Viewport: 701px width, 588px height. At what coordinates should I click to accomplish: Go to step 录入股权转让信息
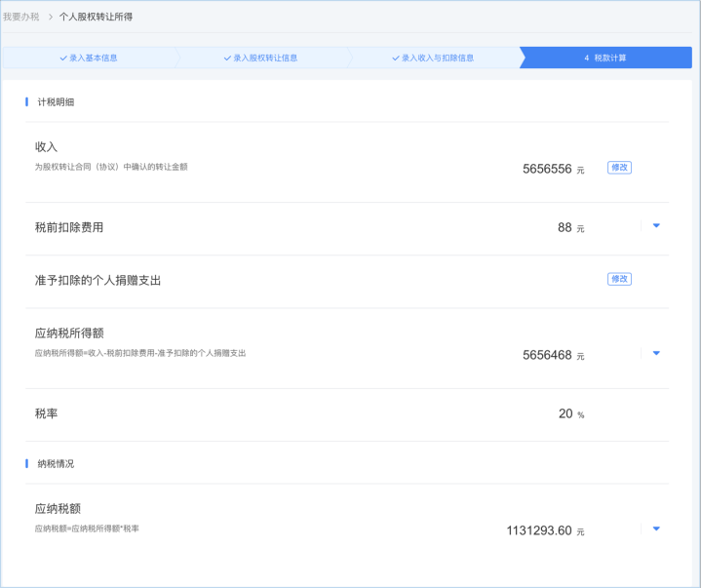tap(261, 58)
